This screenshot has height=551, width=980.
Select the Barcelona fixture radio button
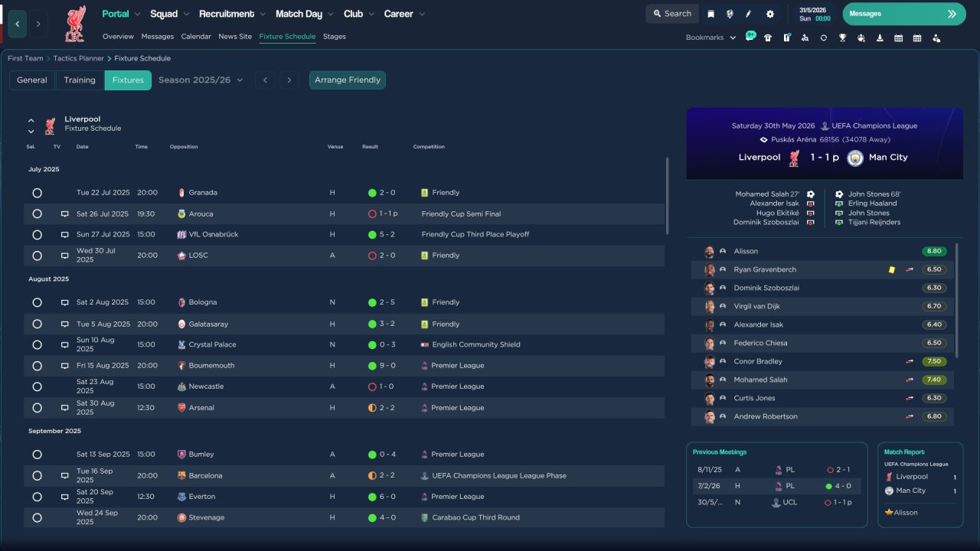click(x=37, y=475)
